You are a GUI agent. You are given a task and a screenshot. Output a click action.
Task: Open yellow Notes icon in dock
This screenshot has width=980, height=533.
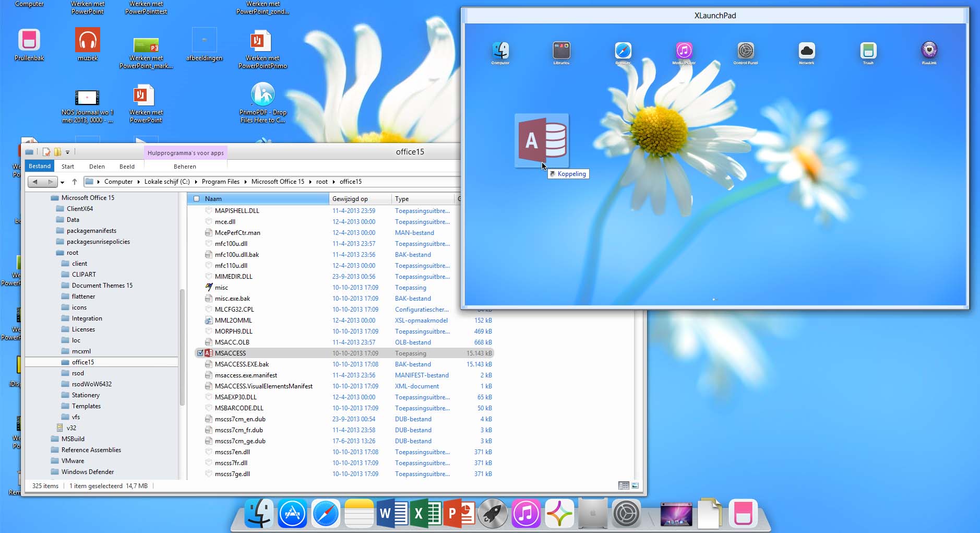(359, 514)
